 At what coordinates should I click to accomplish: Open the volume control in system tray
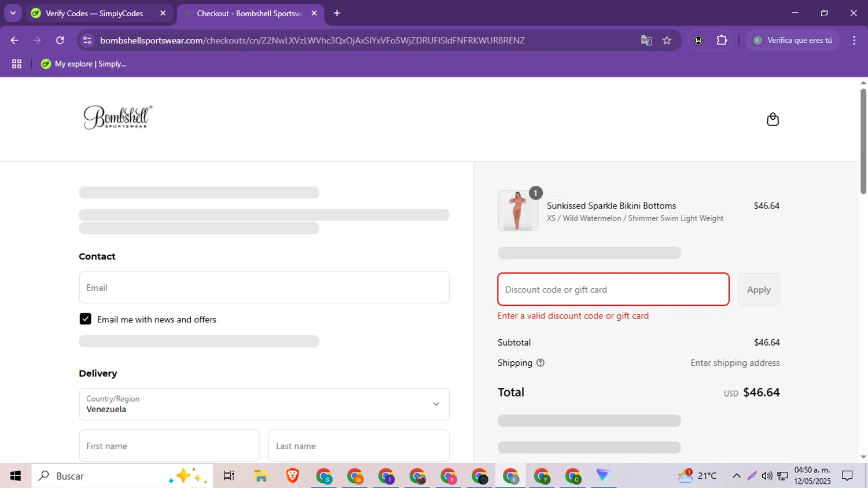click(x=767, y=476)
